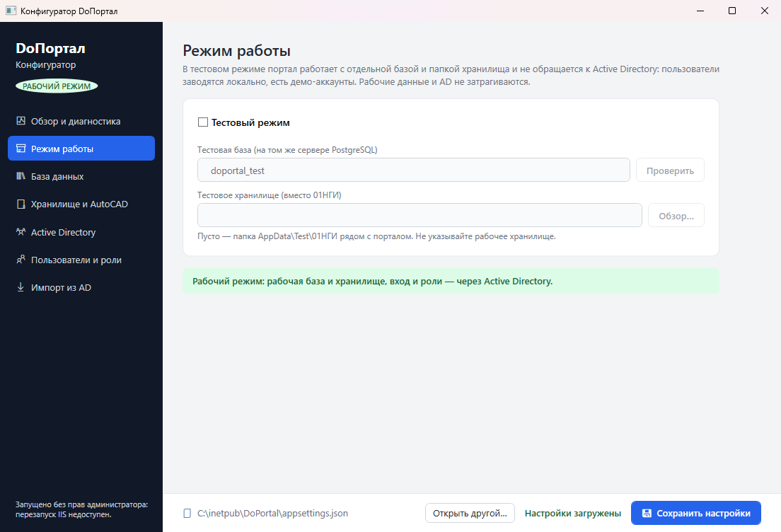The height and width of the screenshot is (532, 781).
Task: Click the app icon in the title bar
Action: pyautogui.click(x=11, y=11)
